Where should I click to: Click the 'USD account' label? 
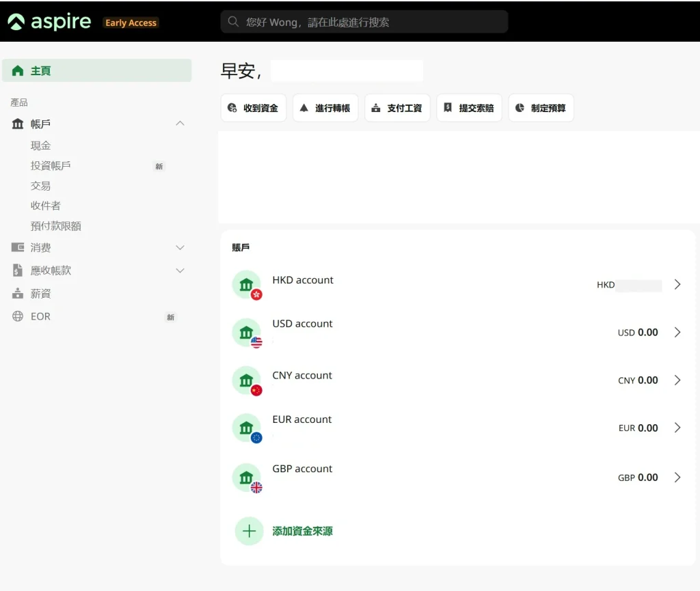302,323
